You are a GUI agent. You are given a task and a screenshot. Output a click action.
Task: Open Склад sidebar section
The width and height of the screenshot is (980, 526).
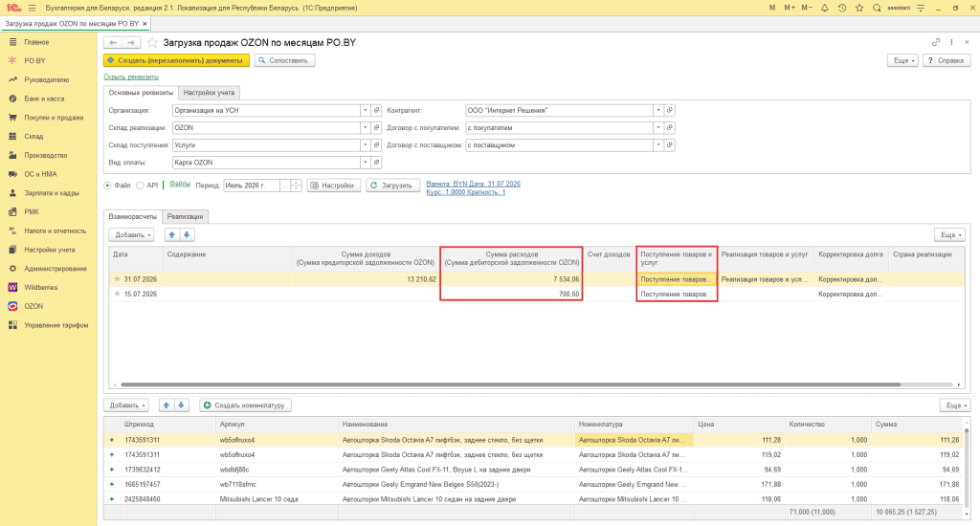33,136
